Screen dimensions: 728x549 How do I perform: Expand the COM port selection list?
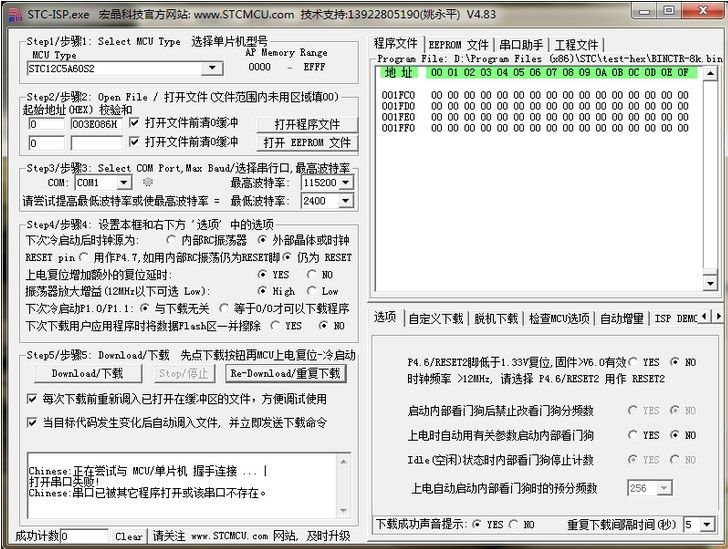(123, 183)
